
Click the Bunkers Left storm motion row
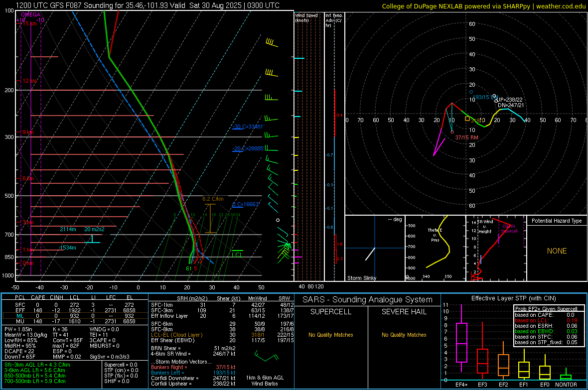(x=193, y=373)
